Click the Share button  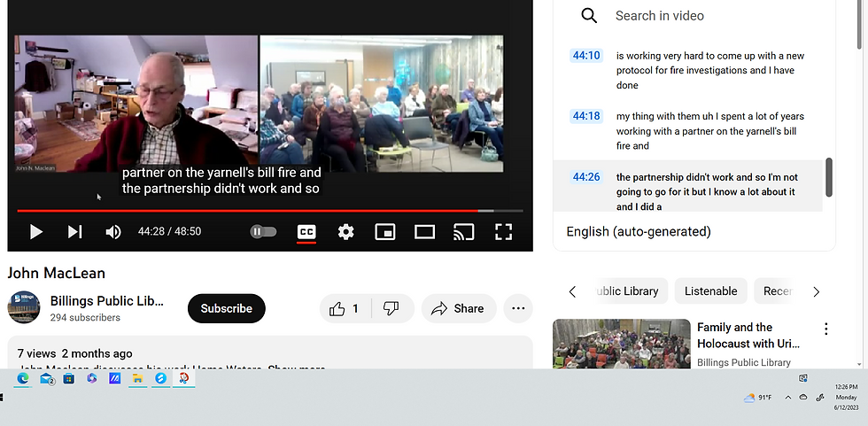[x=459, y=309]
